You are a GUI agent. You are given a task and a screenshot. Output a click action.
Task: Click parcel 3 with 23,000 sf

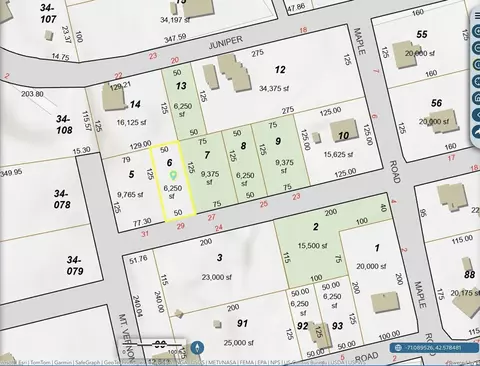click(x=218, y=267)
